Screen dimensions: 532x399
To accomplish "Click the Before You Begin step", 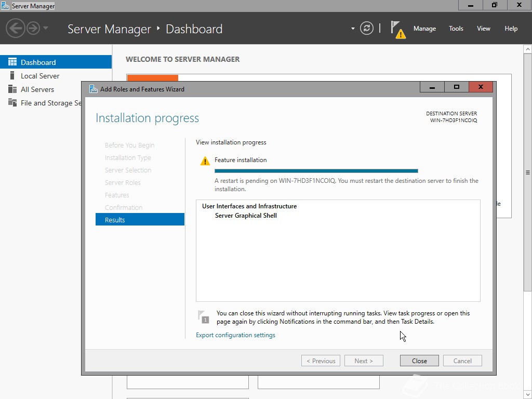I will [x=129, y=145].
